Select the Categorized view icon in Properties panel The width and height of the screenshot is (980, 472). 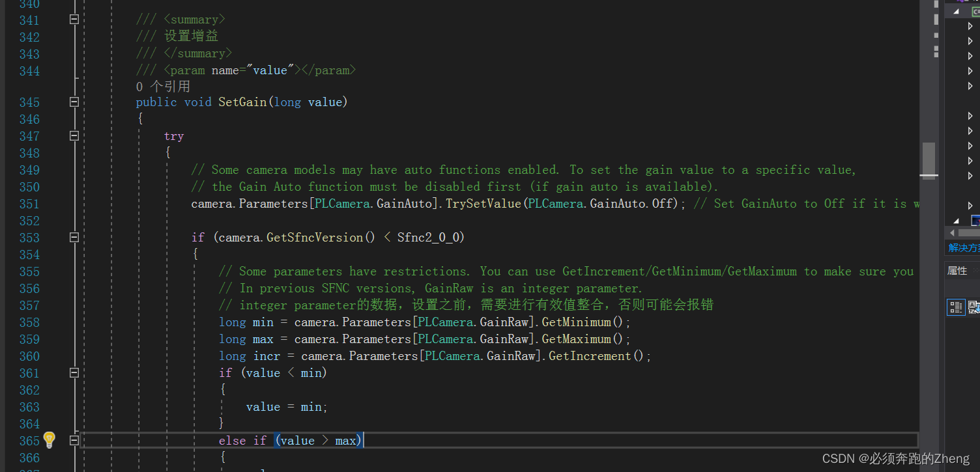[x=956, y=307]
